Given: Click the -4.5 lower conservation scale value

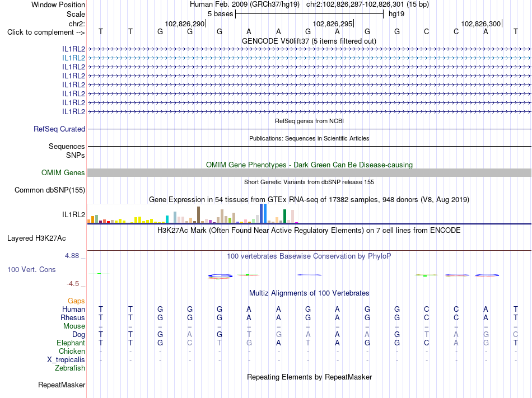Looking at the screenshot, I should 73,284.
